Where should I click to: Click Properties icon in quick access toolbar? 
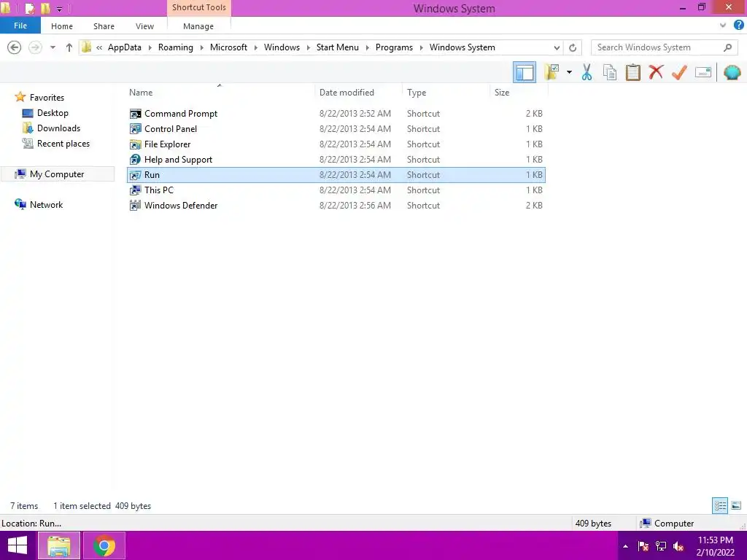point(29,8)
